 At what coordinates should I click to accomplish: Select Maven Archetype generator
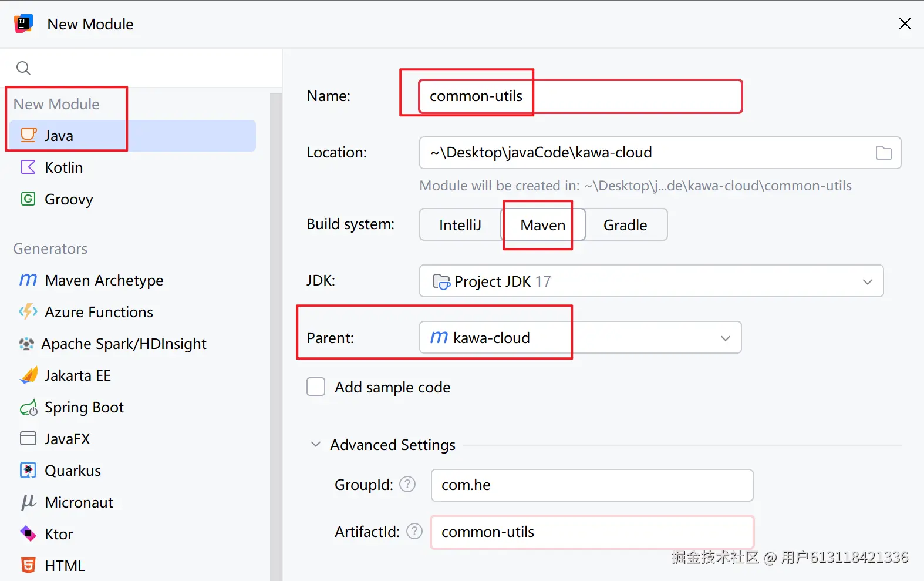point(104,280)
